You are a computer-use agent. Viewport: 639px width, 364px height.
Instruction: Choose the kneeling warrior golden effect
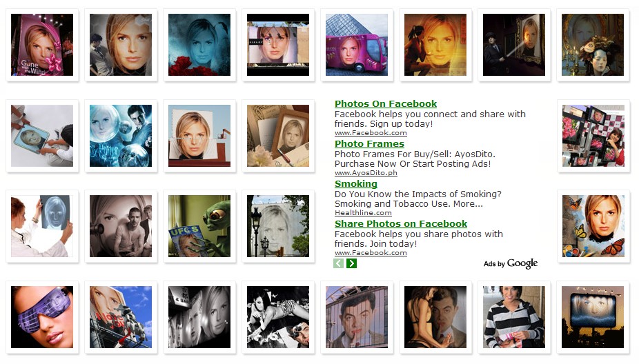tap(435, 45)
